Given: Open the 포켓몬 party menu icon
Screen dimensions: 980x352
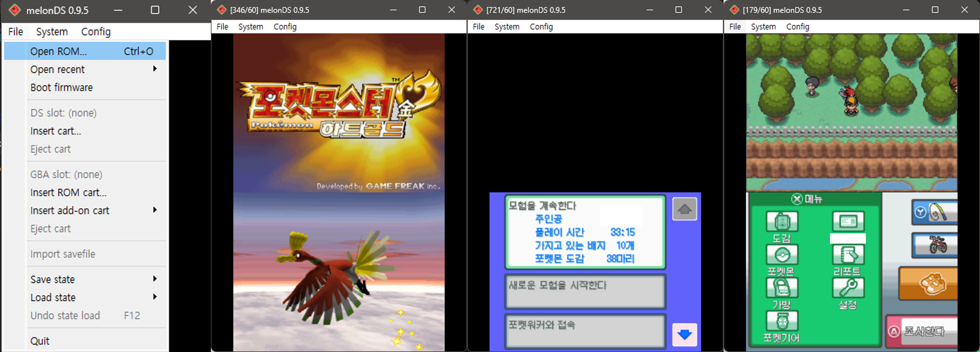Looking at the screenshot, I should [x=782, y=255].
